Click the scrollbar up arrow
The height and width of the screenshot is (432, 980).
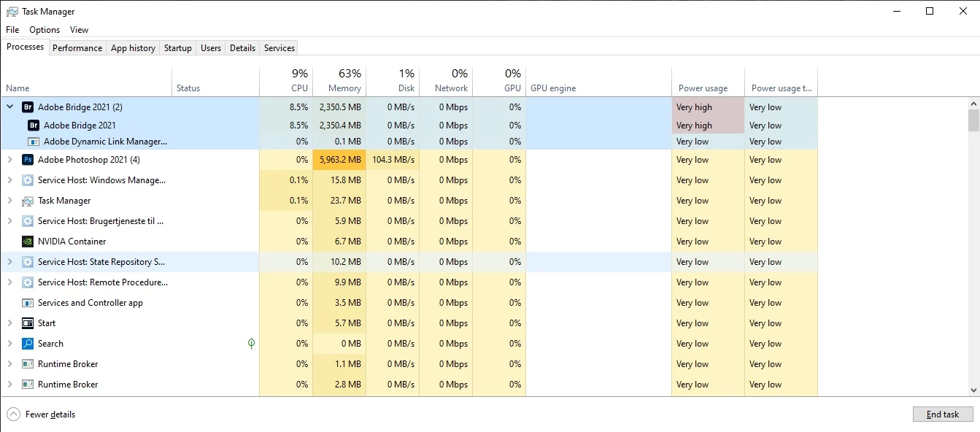click(x=973, y=103)
